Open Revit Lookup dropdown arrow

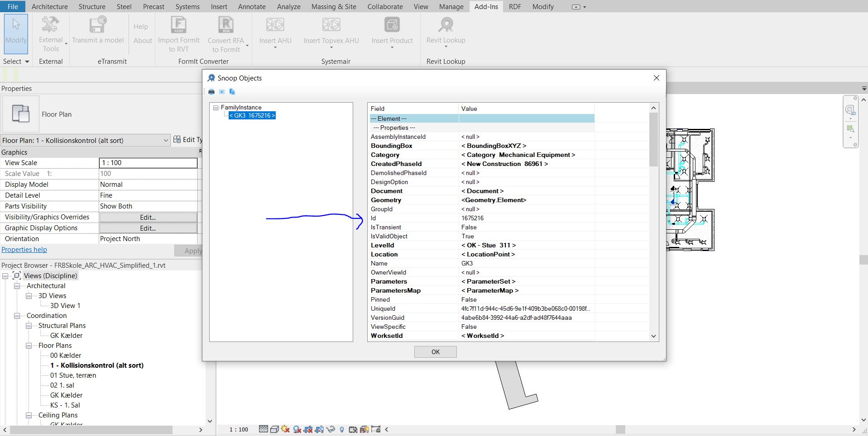(x=446, y=47)
